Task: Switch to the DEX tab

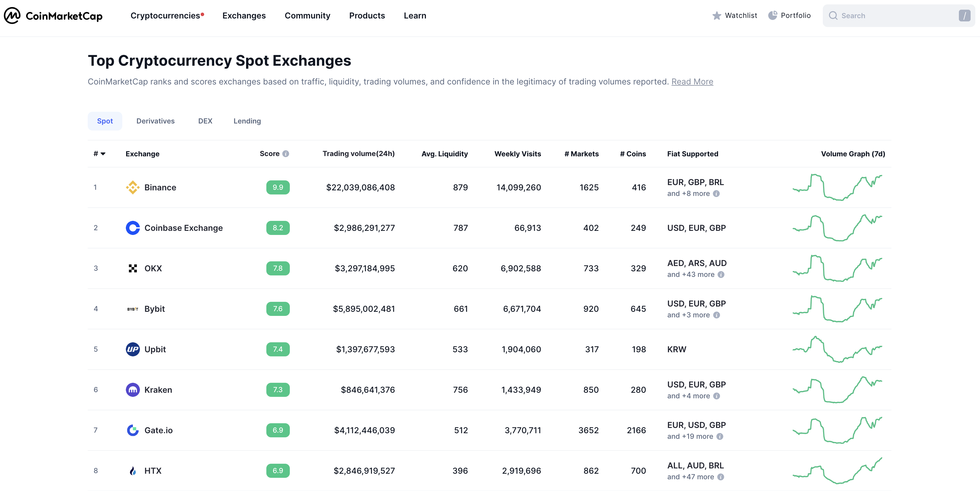Action: 205,121
